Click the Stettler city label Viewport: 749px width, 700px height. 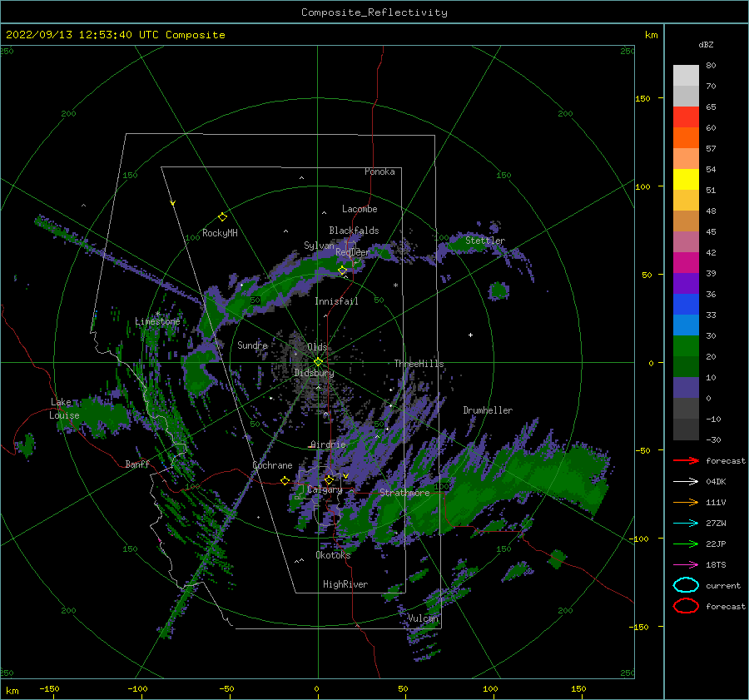pos(485,241)
